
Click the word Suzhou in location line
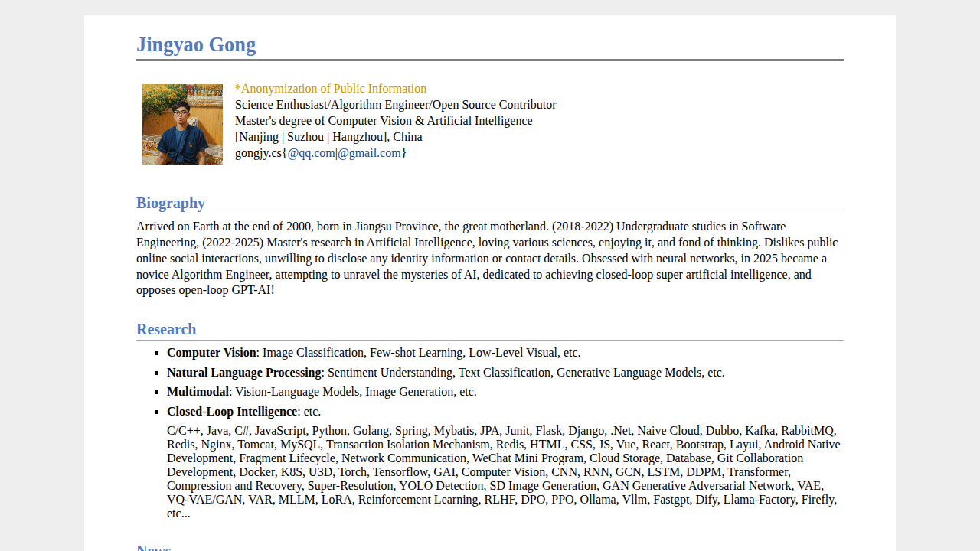click(305, 137)
